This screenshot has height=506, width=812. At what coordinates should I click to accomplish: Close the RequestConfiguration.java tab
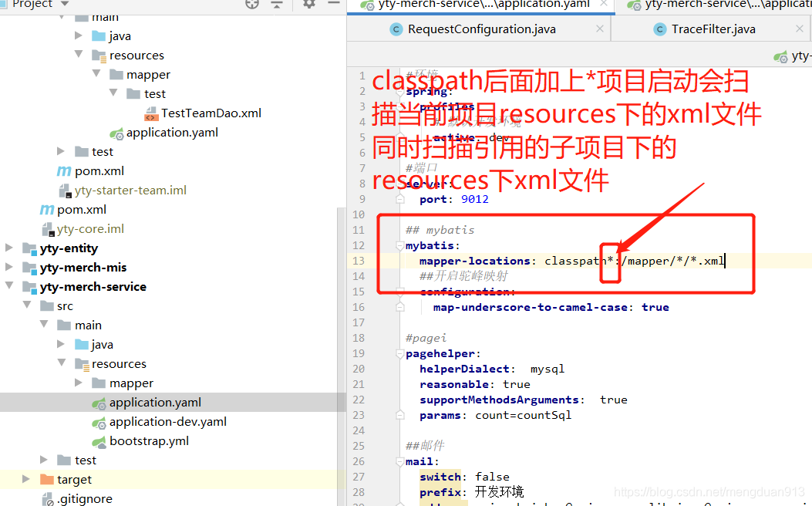(600, 29)
